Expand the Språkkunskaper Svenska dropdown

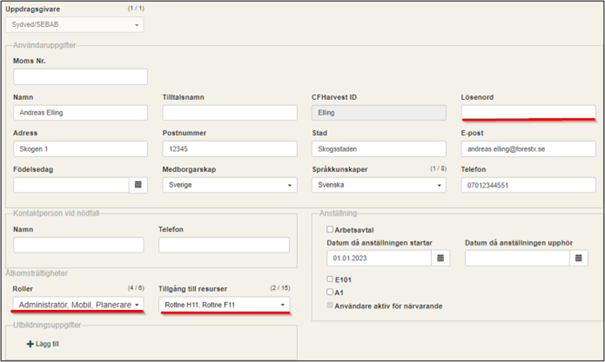[379, 185]
